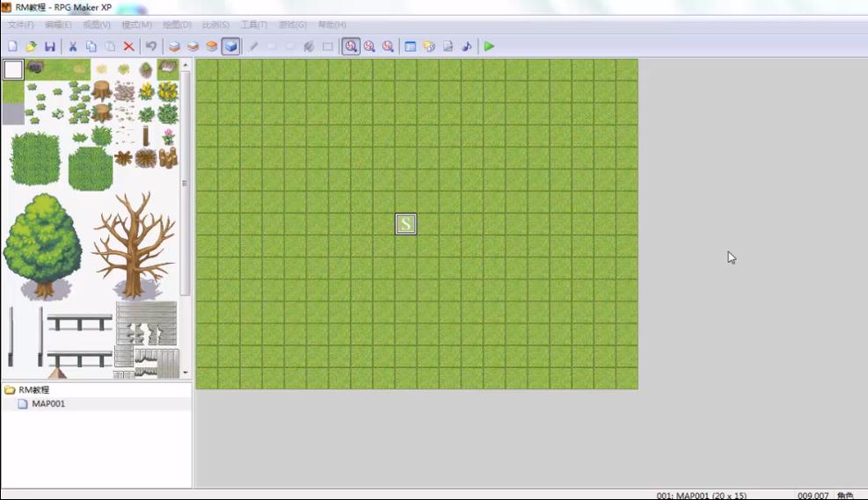Open the 文件(F) menu
Screen dimensions: 868x500
(21, 25)
